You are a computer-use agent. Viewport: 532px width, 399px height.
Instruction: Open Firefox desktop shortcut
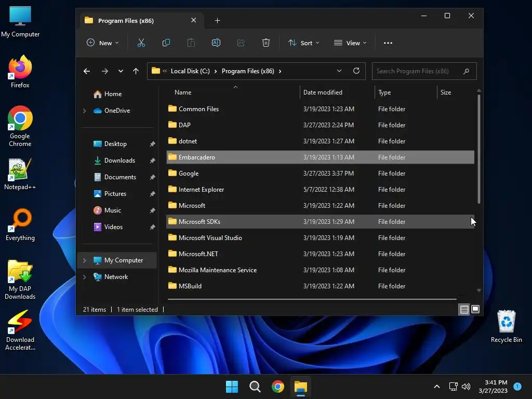click(20, 72)
